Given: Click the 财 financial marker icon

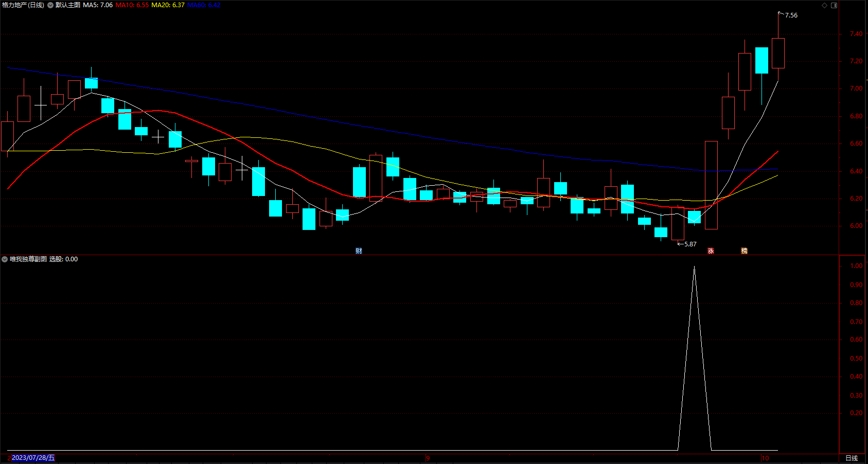Looking at the screenshot, I should click(x=359, y=251).
